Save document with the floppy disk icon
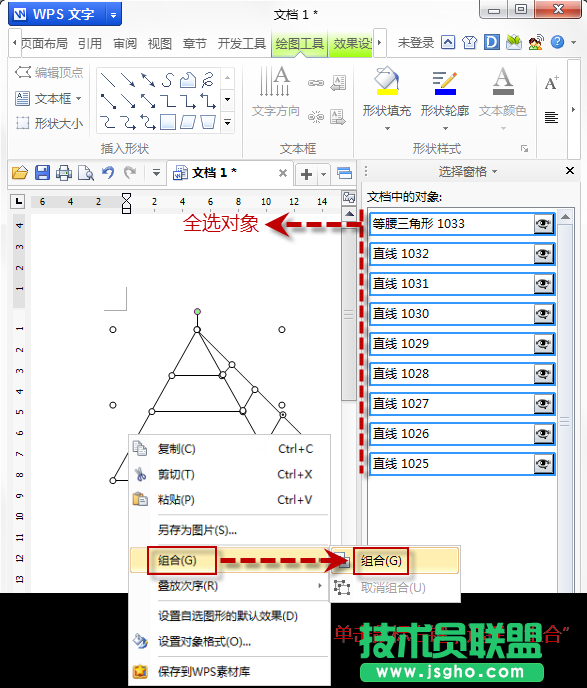 (x=42, y=173)
